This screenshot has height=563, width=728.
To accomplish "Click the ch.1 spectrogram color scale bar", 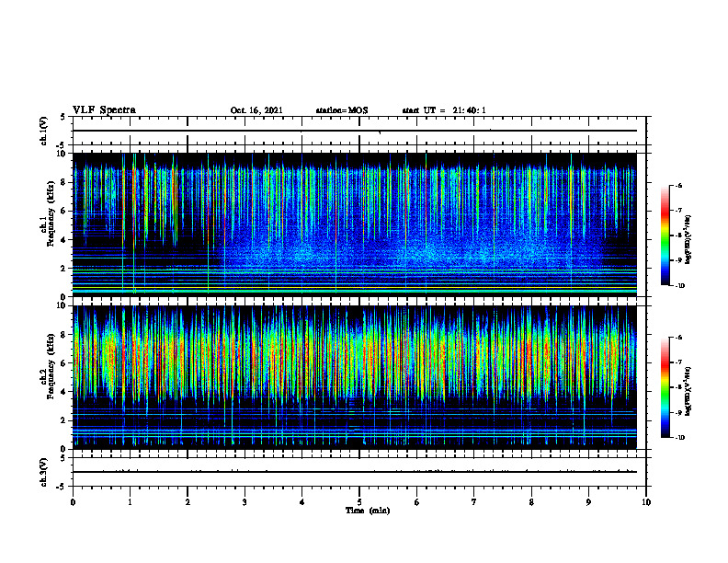I will (665, 236).
